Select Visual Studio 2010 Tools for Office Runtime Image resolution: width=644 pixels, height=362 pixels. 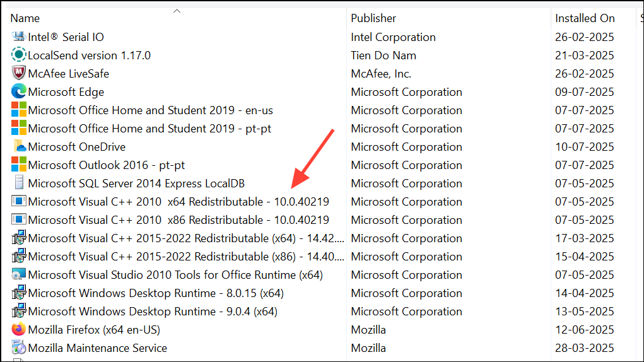coord(175,274)
